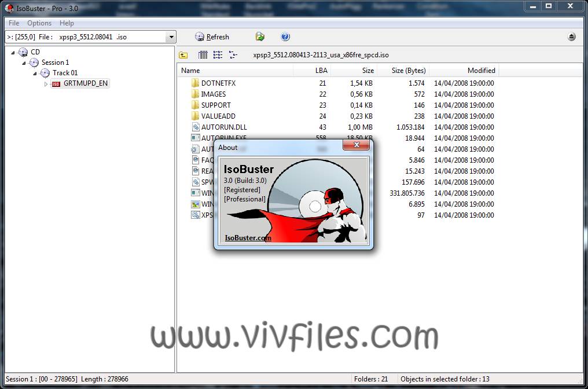Select the DOTNETFX folder name
The width and height of the screenshot is (588, 389).
218,83
